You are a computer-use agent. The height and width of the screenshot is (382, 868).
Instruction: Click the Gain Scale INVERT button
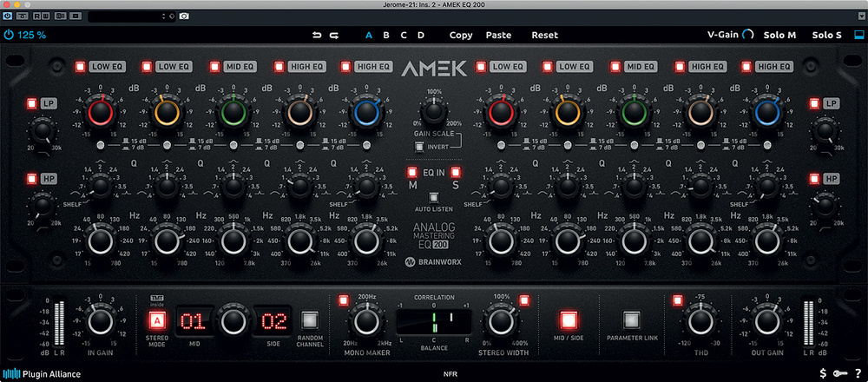[419, 147]
